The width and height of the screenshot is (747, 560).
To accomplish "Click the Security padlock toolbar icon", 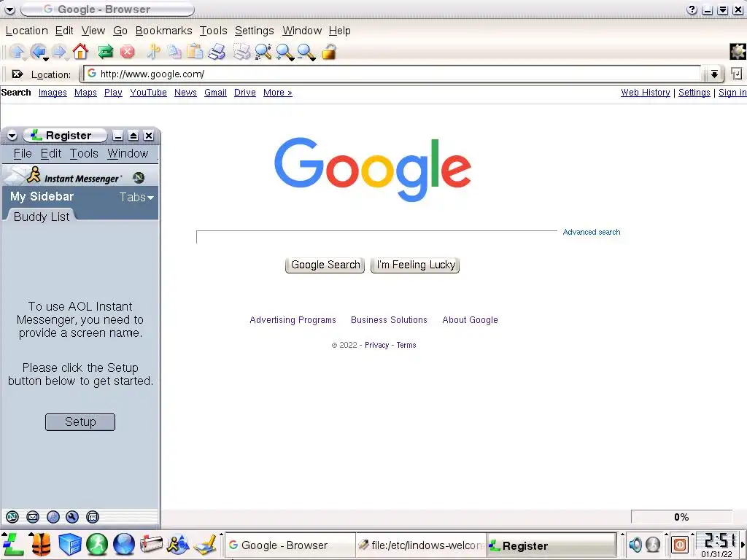I will tap(329, 52).
